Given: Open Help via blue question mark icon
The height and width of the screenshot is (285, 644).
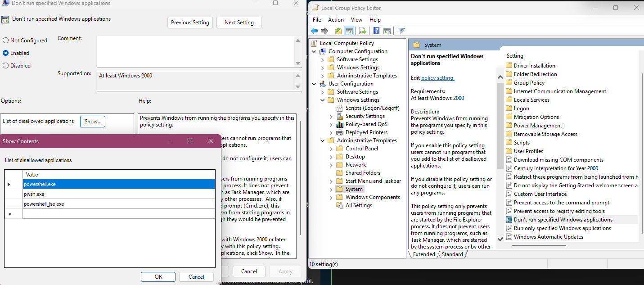Looking at the screenshot, I should [377, 31].
